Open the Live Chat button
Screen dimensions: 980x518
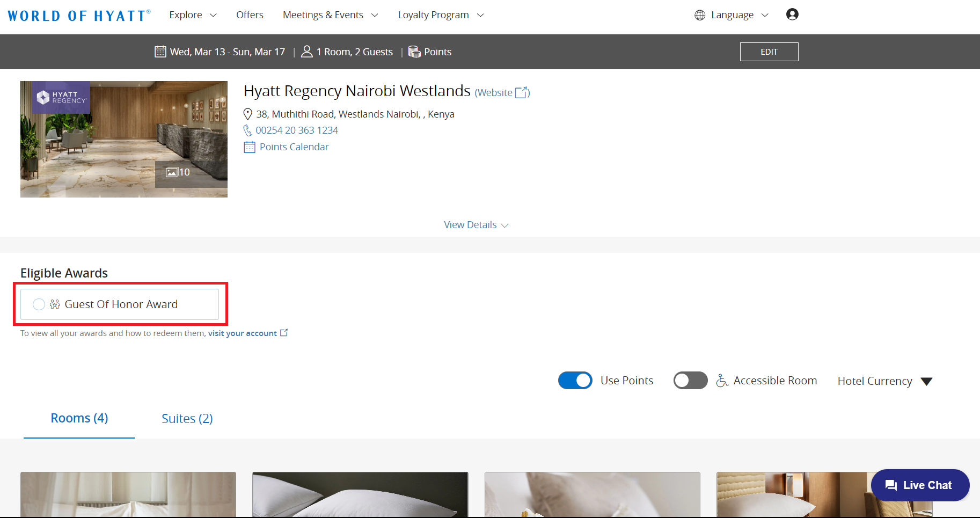(920, 485)
